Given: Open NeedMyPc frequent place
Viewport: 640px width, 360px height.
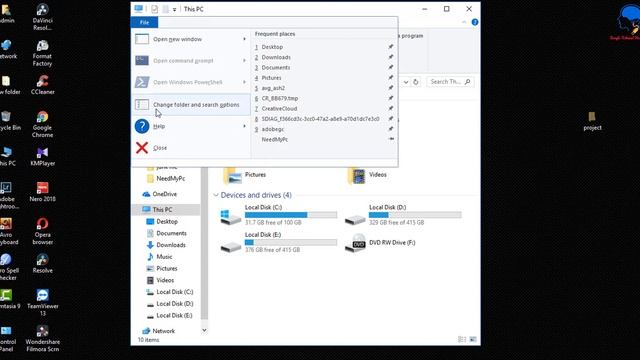Looking at the screenshot, I should (275, 139).
